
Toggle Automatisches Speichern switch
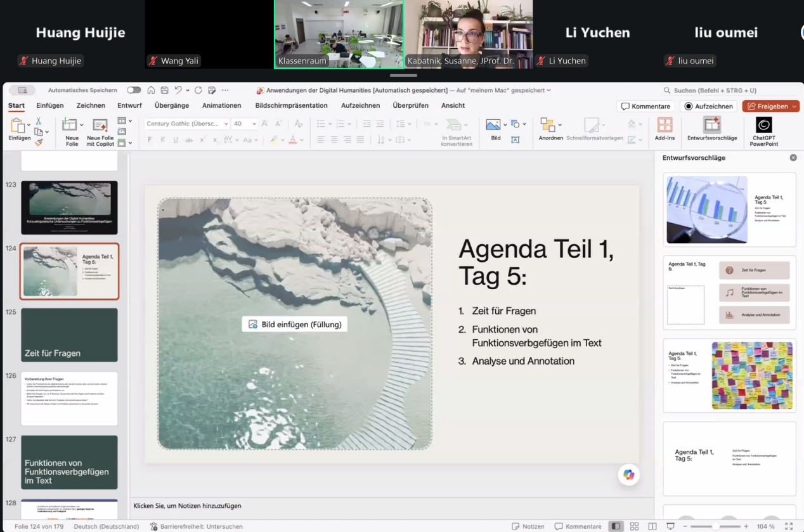click(134, 90)
